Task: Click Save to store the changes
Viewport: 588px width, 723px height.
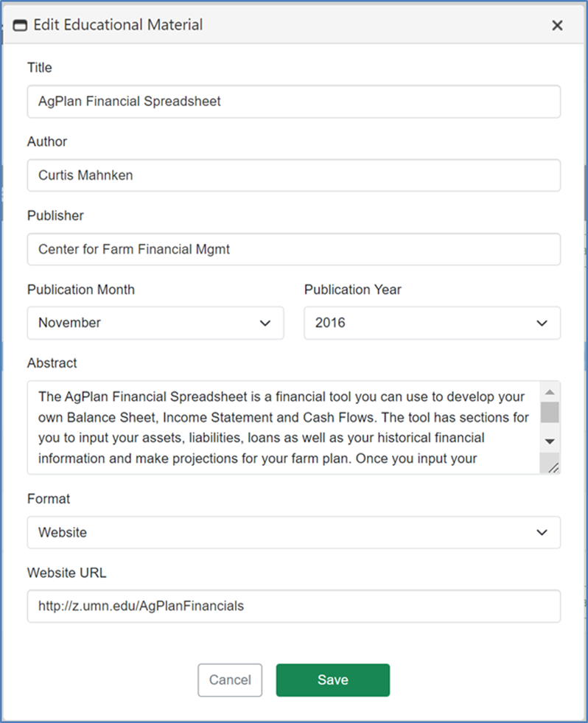Action: [332, 680]
